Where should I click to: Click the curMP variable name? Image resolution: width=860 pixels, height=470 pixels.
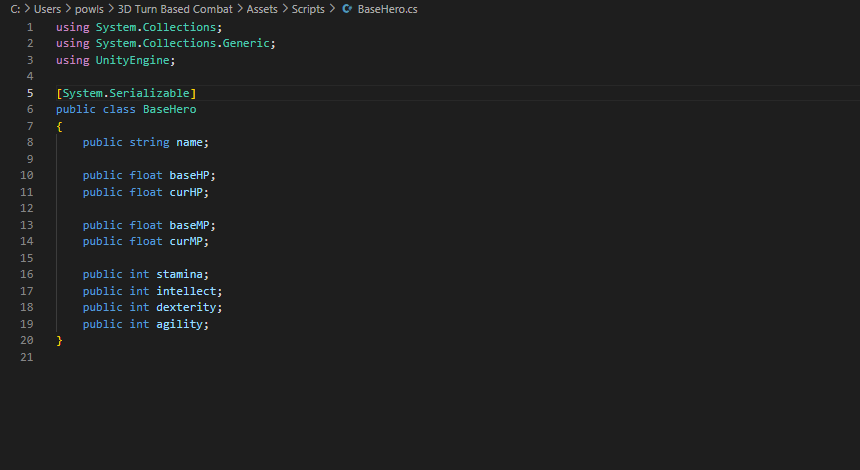click(186, 241)
